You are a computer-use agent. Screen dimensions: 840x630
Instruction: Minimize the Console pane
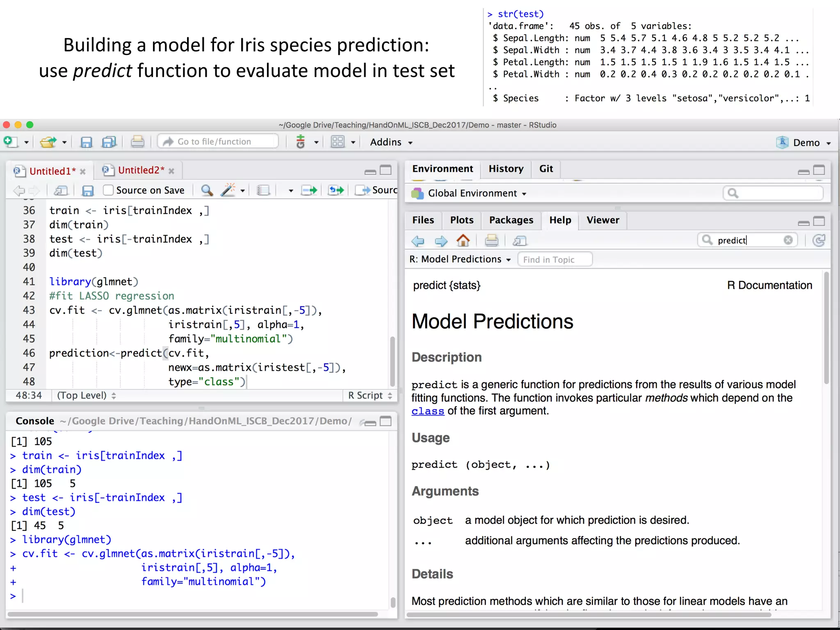pyautogui.click(x=370, y=423)
